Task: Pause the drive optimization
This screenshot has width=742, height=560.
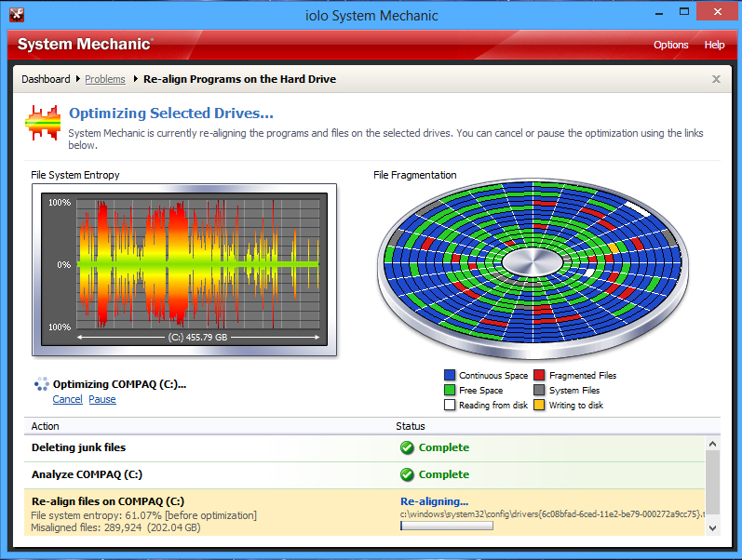Action: [x=102, y=399]
